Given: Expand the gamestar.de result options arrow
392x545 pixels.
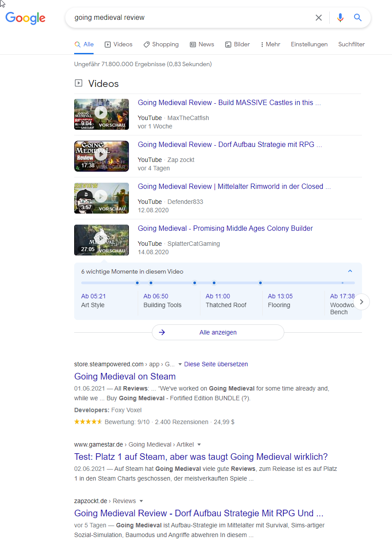Looking at the screenshot, I should click(x=199, y=445).
